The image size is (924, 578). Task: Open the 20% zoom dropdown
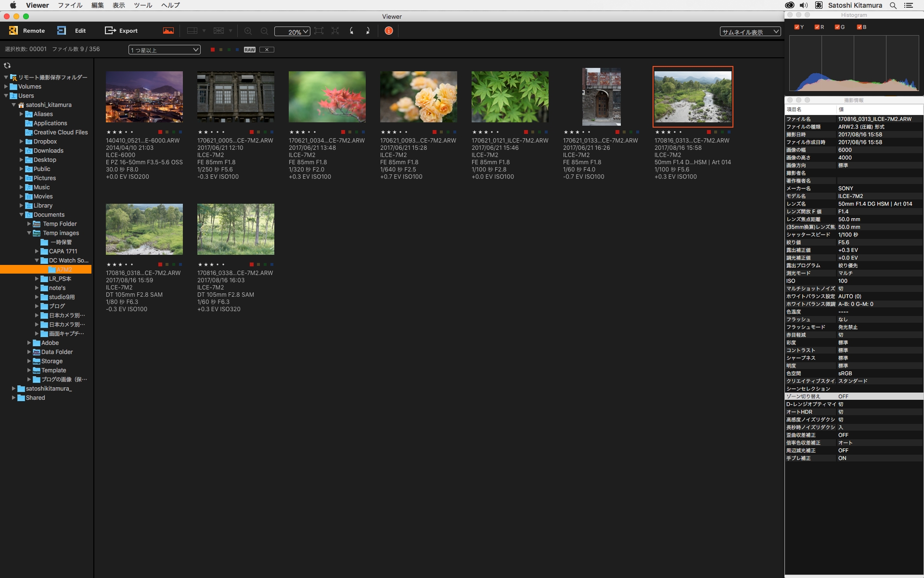tap(292, 32)
